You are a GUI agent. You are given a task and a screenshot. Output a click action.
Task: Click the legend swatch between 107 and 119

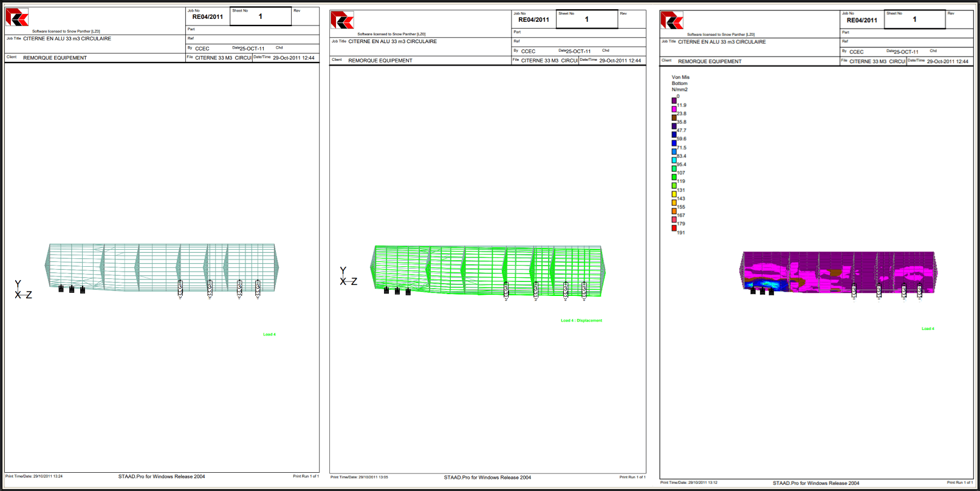tap(674, 177)
